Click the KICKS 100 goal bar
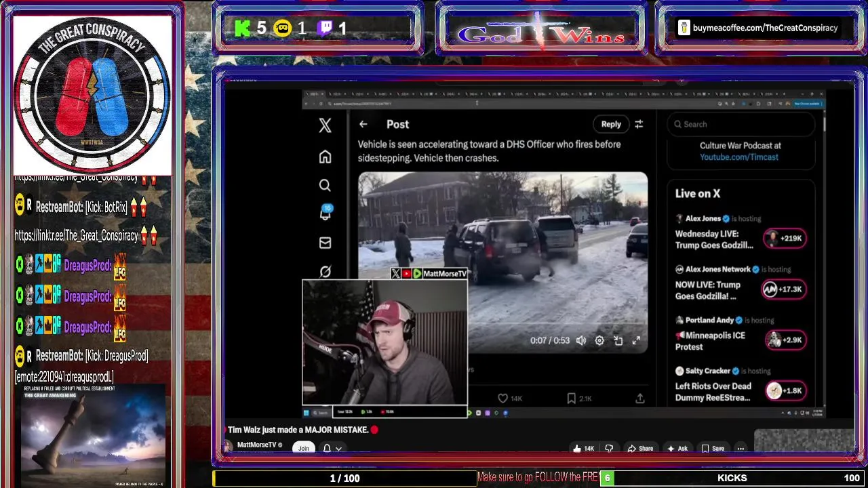 pyautogui.click(x=732, y=478)
